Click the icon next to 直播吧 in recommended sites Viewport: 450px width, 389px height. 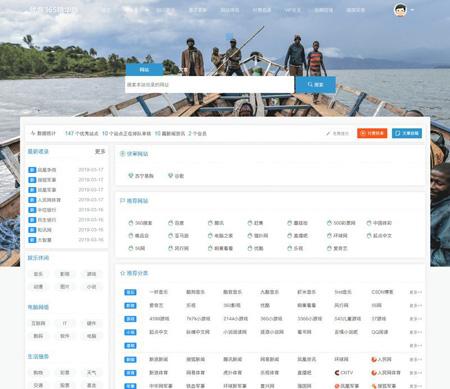pos(290,235)
